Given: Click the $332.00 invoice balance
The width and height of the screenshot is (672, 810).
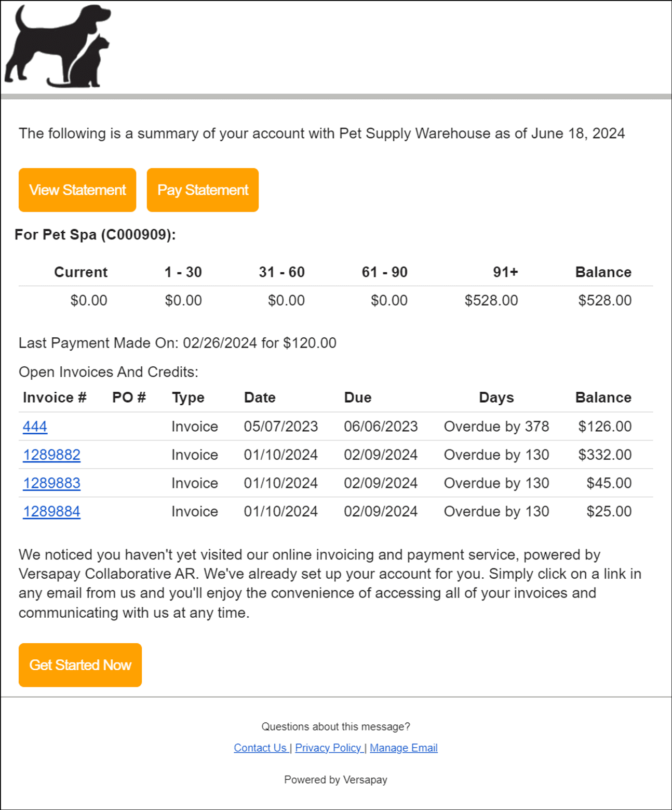Looking at the screenshot, I should coord(604,455).
